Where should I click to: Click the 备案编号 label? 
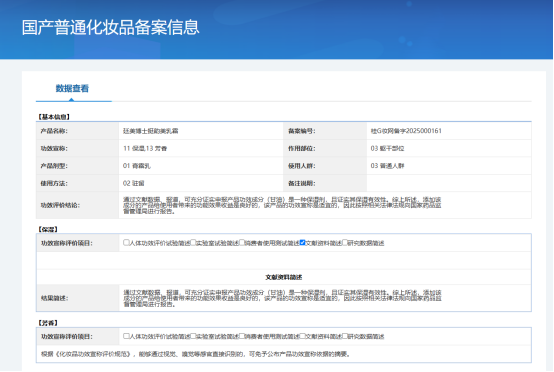[x=302, y=131]
